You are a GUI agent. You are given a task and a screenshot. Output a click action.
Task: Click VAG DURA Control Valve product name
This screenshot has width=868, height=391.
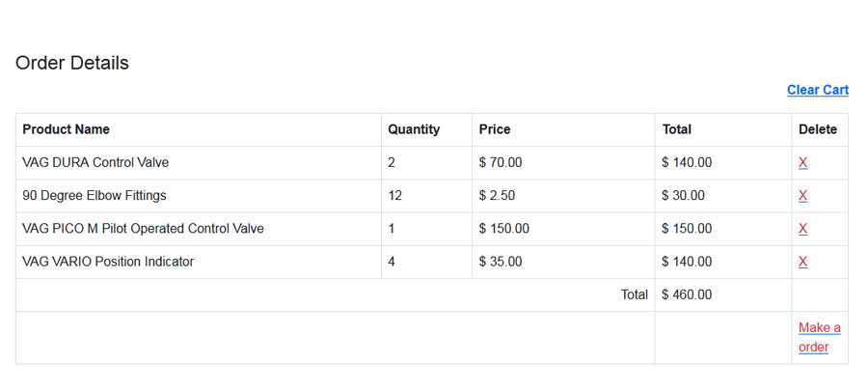[x=95, y=163]
